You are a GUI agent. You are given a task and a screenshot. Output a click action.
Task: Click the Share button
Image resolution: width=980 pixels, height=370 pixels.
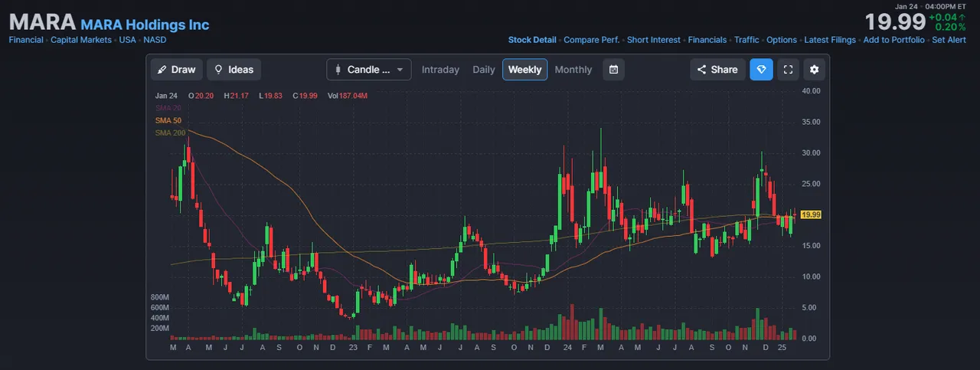point(717,70)
